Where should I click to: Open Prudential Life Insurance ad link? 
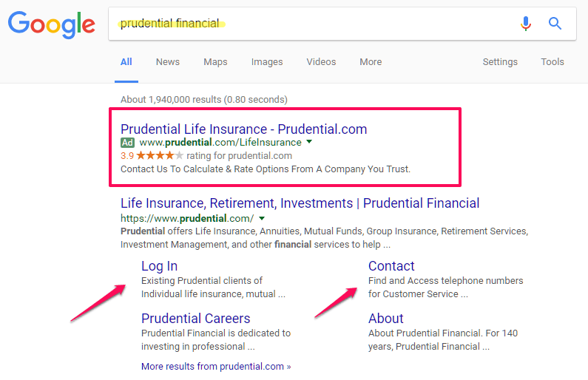(x=244, y=129)
